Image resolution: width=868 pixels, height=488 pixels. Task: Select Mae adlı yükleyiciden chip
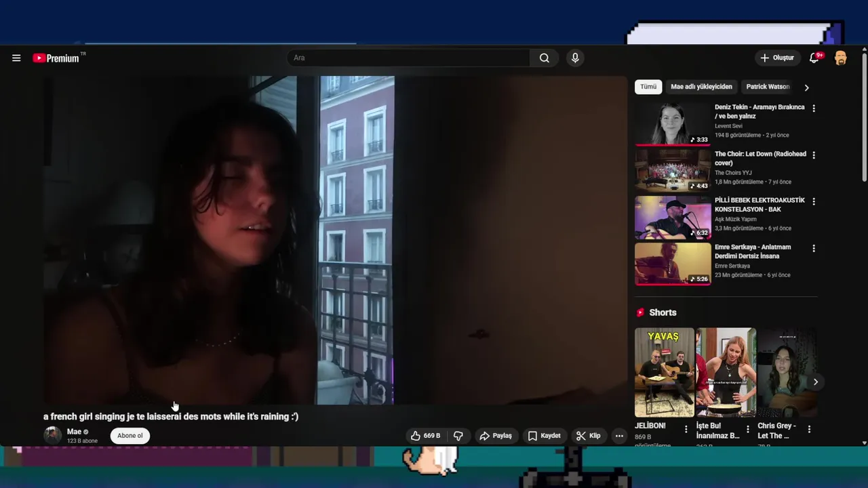[x=701, y=87]
